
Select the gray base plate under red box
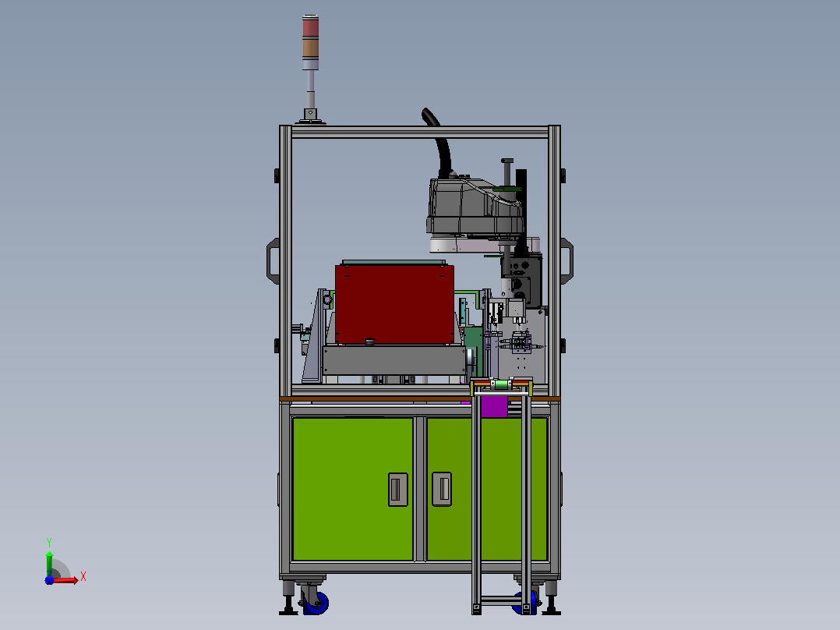394,359
